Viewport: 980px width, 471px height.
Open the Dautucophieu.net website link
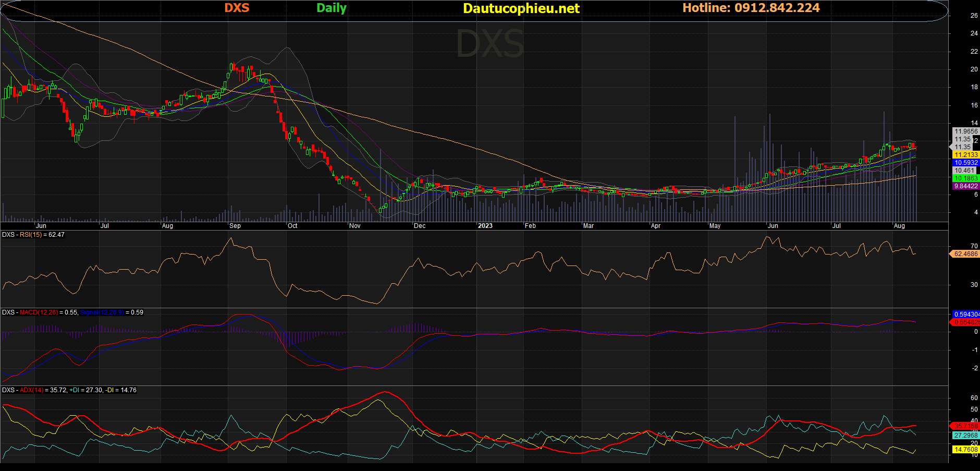tap(521, 8)
